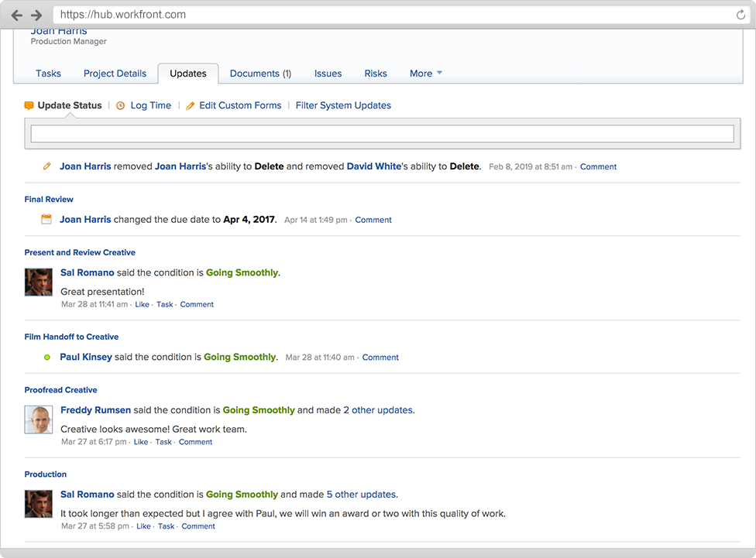Click the orange Update Status speech bubble icon
Image resolution: width=756 pixels, height=558 pixels.
pyautogui.click(x=29, y=106)
